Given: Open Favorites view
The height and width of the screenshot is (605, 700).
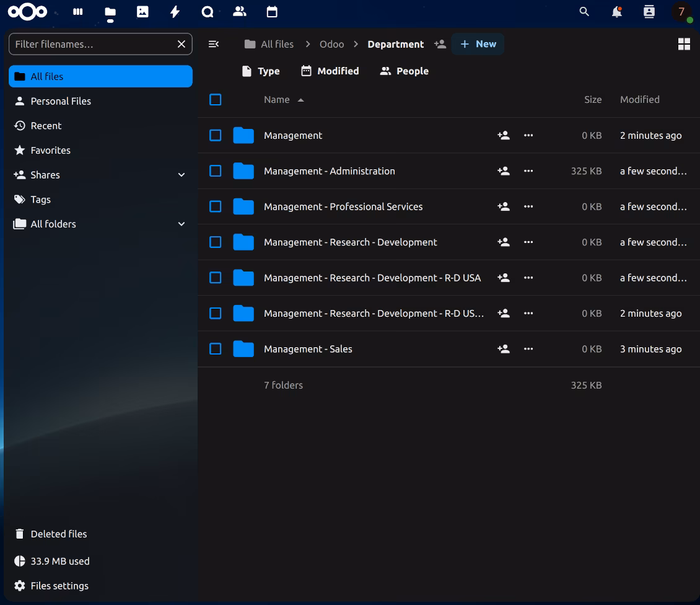Looking at the screenshot, I should point(100,150).
